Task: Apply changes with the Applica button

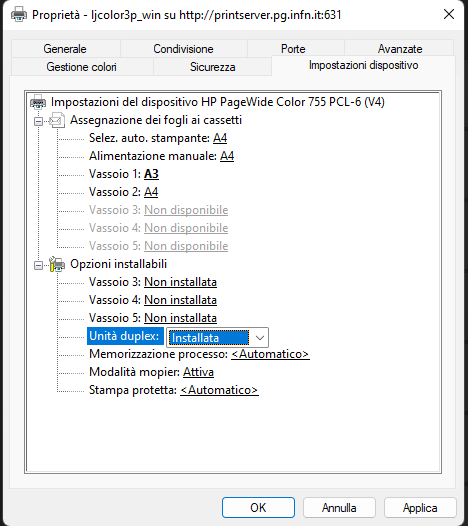Action: [420, 508]
